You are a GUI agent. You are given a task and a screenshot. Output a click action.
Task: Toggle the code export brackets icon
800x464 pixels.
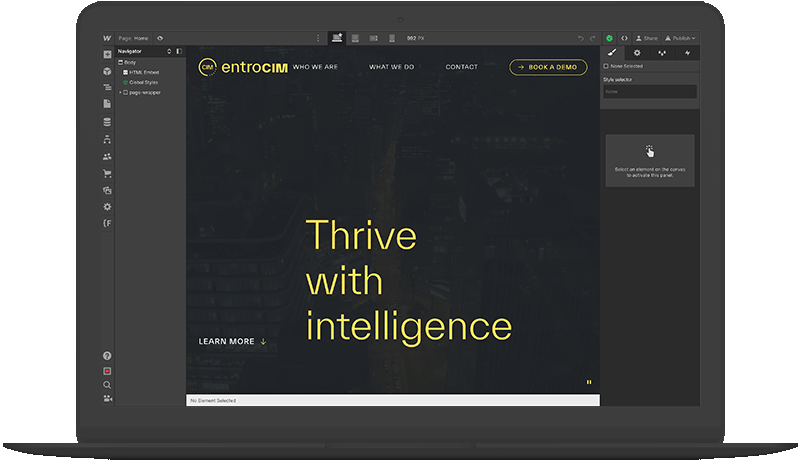625,38
